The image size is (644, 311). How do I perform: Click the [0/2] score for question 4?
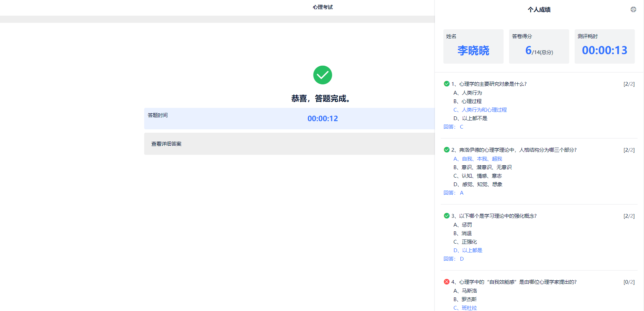629,282
